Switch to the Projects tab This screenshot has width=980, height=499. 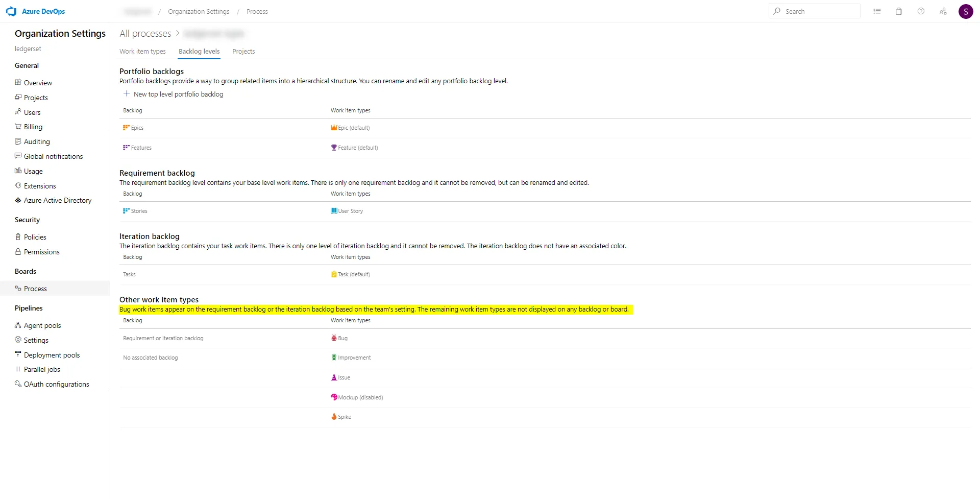pyautogui.click(x=243, y=51)
